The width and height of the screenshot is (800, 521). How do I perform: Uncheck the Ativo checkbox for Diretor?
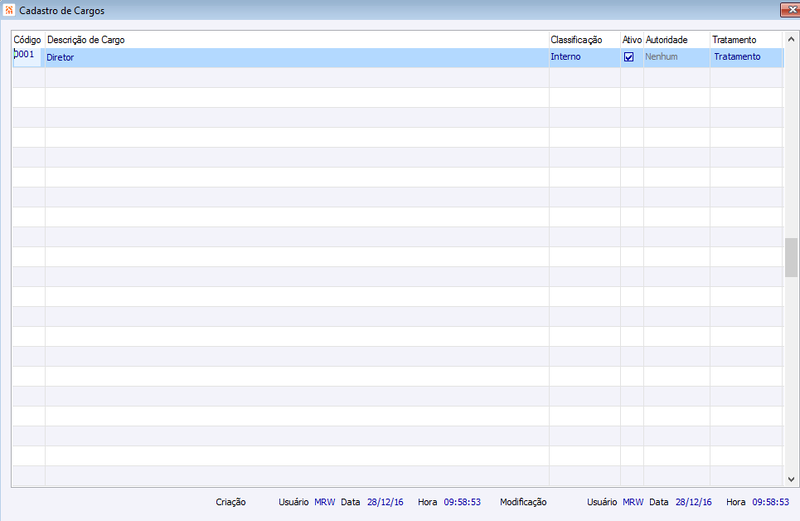click(629, 57)
